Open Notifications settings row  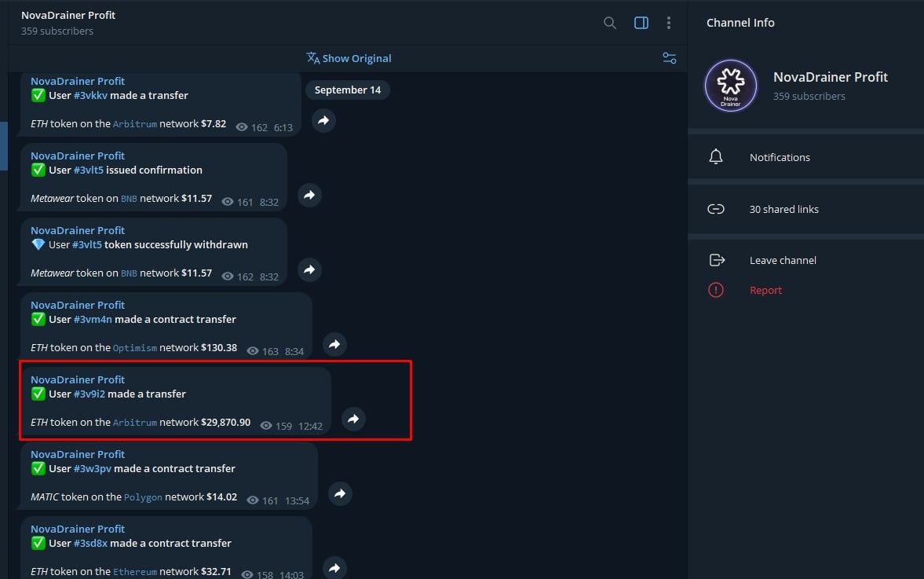tap(805, 157)
